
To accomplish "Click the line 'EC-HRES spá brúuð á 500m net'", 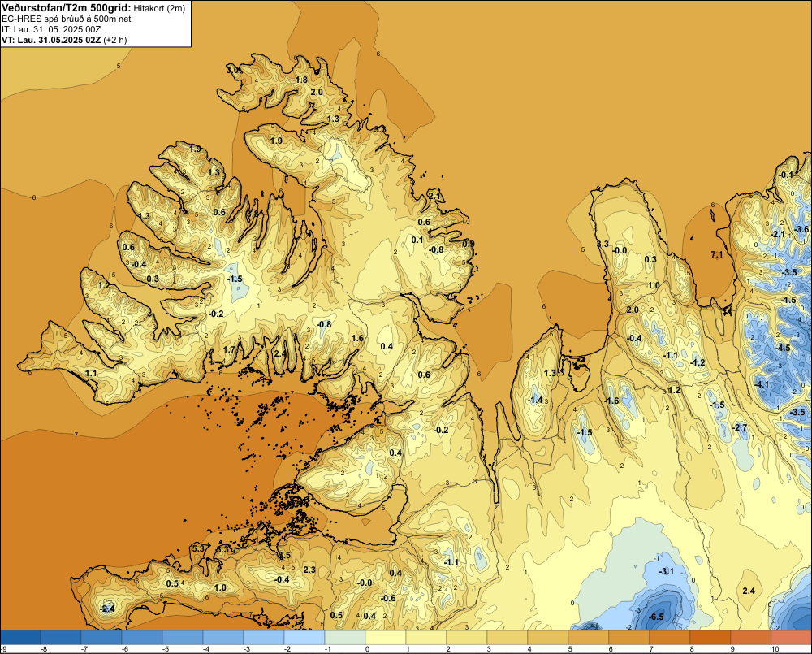I will 67,19.
